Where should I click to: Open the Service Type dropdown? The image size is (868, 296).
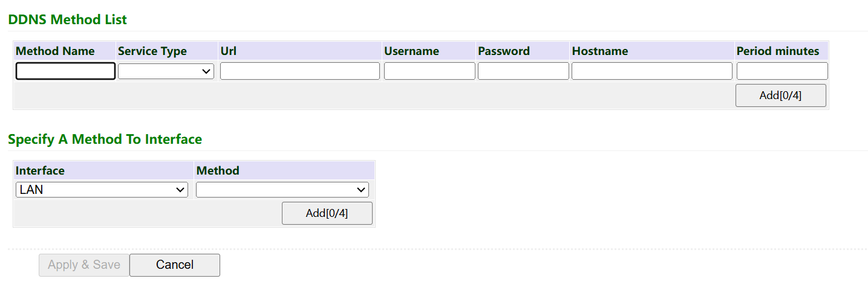coord(166,71)
